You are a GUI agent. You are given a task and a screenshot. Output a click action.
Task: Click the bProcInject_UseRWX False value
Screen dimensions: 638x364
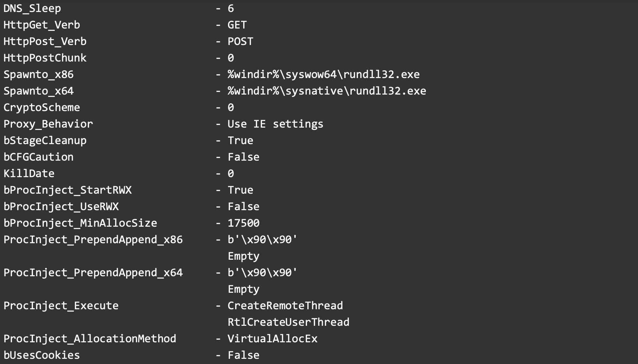pyautogui.click(x=244, y=207)
